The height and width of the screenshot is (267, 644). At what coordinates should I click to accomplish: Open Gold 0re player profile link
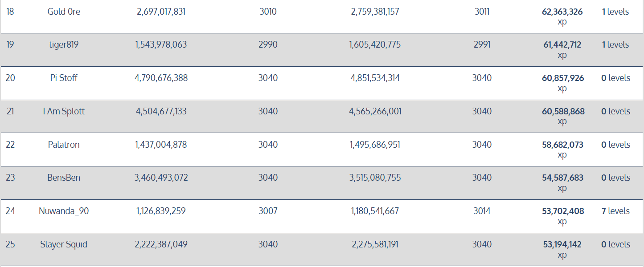tap(64, 12)
